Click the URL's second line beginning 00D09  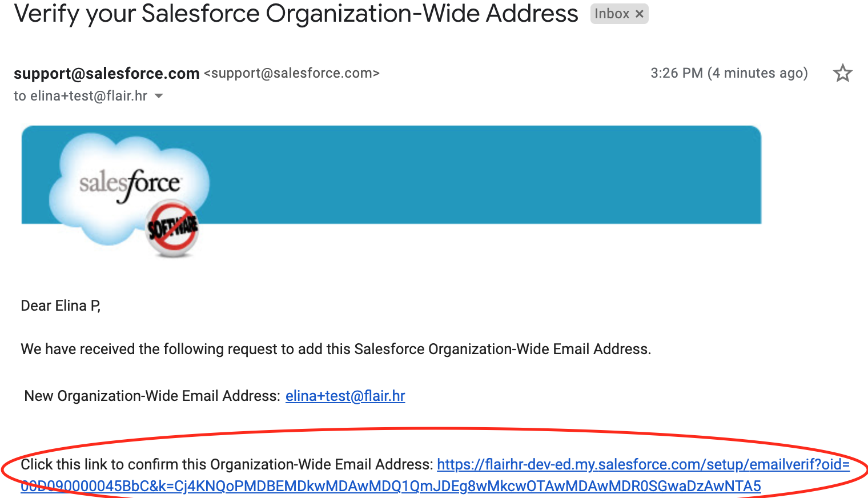click(x=391, y=486)
